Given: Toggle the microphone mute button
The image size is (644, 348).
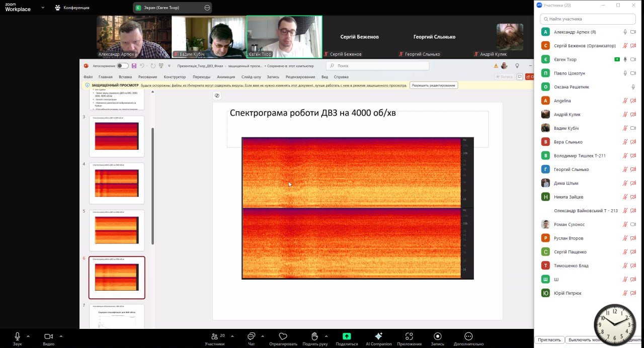Looking at the screenshot, I should pos(18,336).
